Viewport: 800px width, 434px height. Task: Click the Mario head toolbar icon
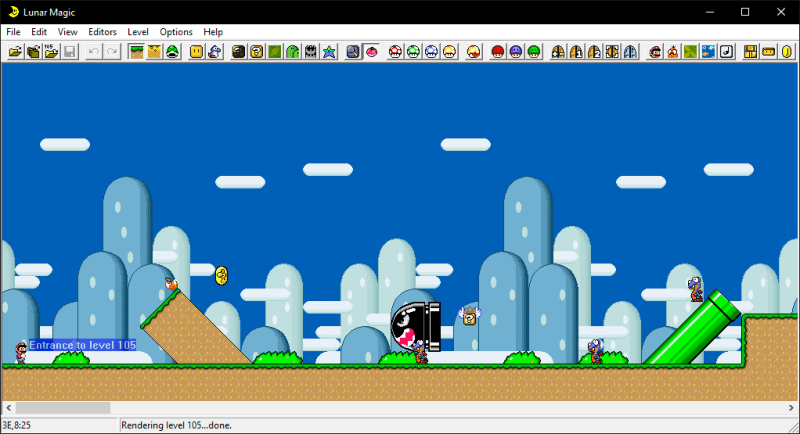[x=655, y=52]
